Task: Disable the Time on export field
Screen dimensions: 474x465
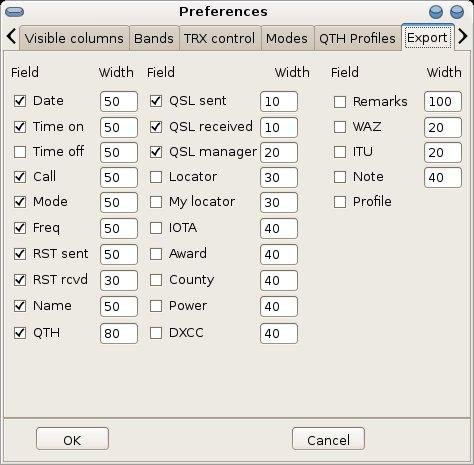Action: tap(20, 127)
